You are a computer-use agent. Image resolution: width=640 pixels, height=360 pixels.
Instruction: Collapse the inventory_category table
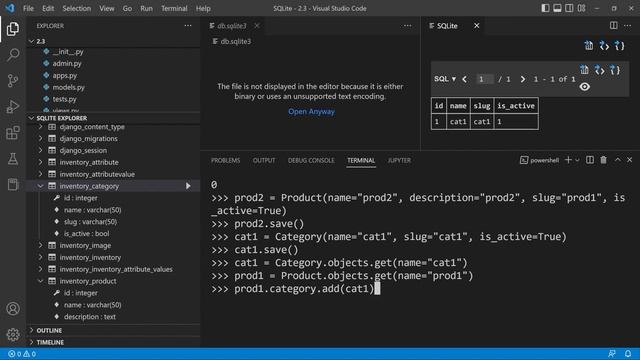40,186
